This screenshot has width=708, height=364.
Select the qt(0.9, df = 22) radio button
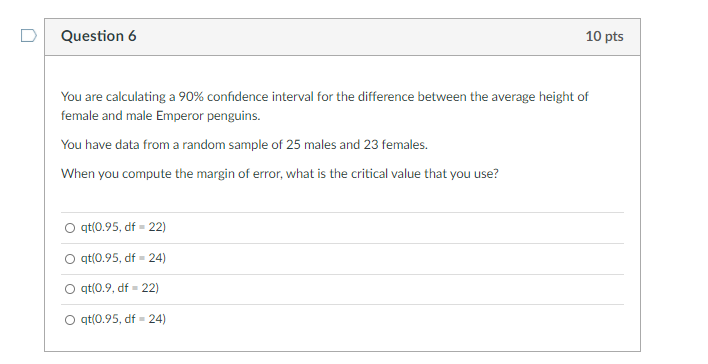pos(70,289)
